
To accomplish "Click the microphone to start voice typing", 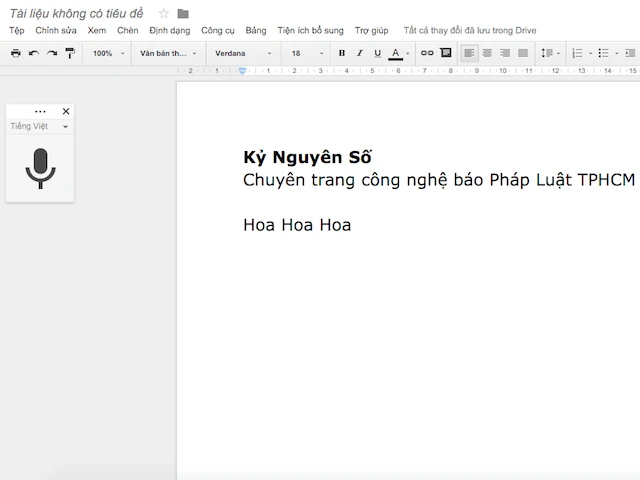I will [40, 168].
